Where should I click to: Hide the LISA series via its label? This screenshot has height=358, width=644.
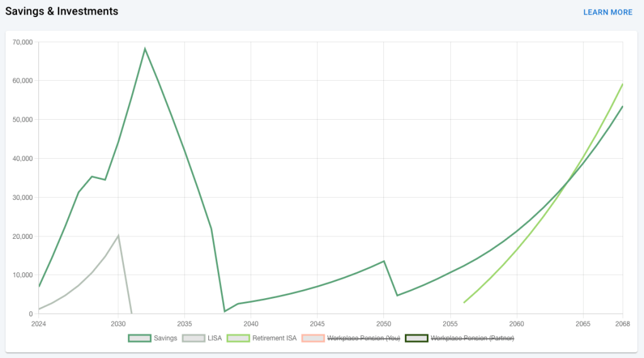[x=215, y=338]
